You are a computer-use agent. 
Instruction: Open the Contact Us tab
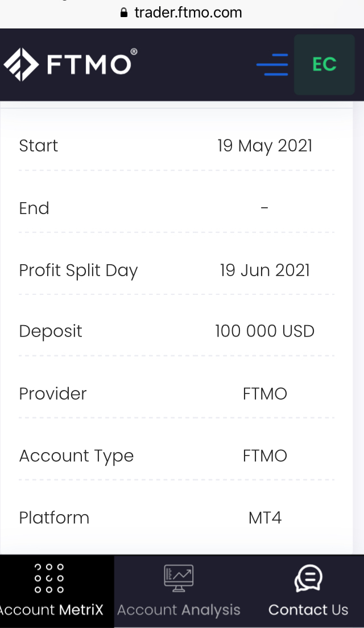coord(308,610)
